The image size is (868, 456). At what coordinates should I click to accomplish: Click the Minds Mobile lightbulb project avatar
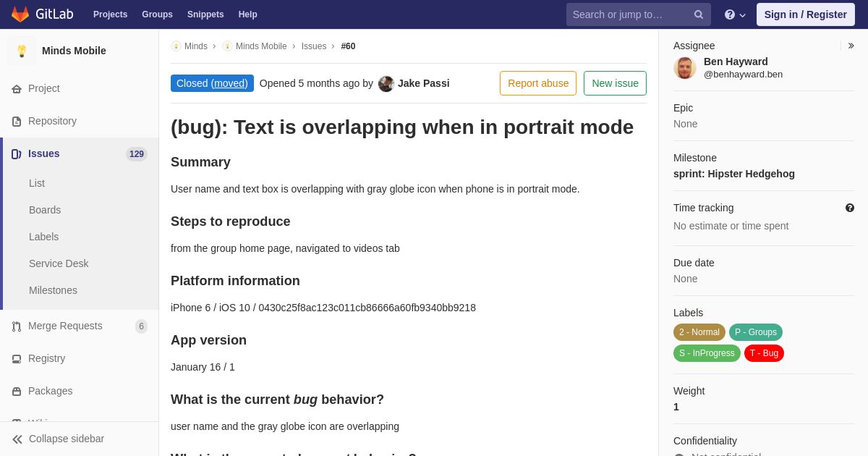pos(22,51)
